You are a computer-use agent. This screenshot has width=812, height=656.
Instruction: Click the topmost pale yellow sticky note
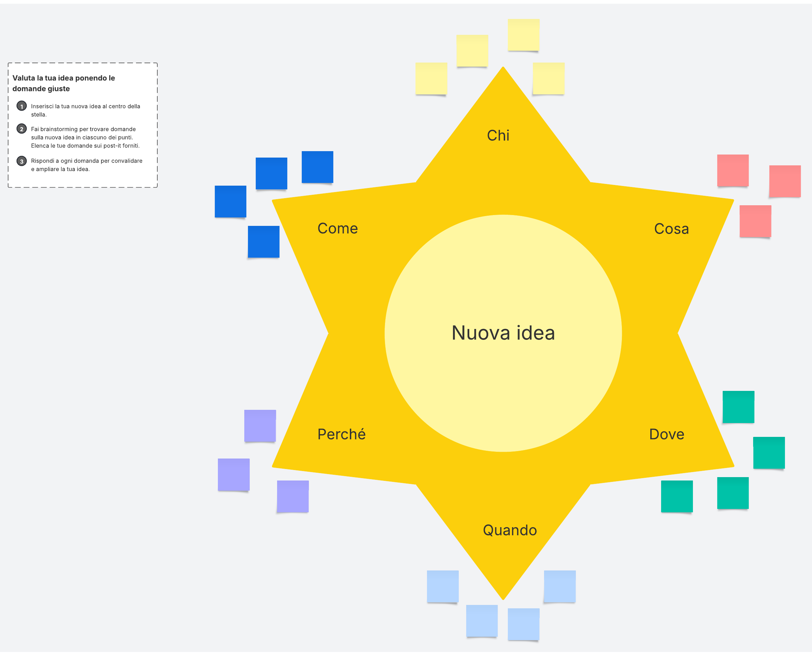pos(523,34)
